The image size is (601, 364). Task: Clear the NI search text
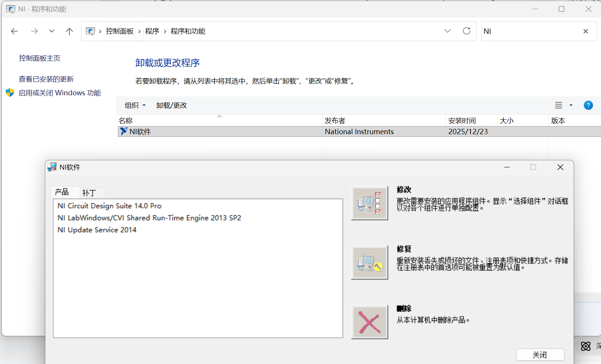586,31
